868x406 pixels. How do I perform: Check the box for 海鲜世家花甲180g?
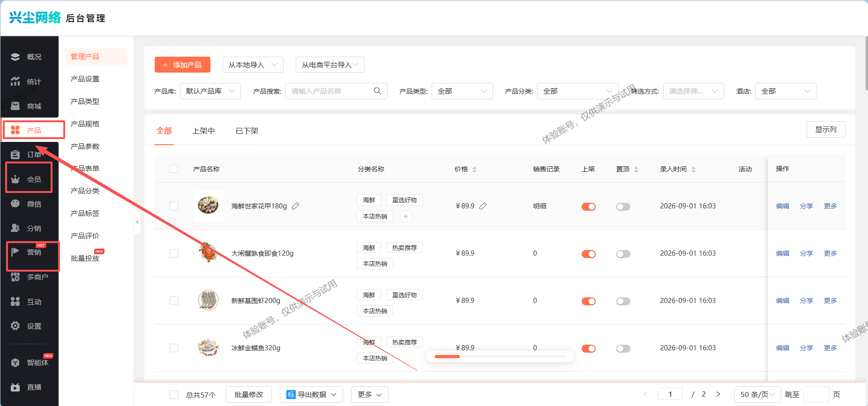pos(174,206)
